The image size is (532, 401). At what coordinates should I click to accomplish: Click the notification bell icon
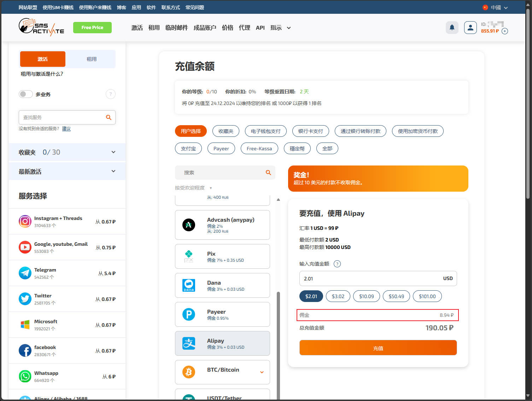pos(452,28)
